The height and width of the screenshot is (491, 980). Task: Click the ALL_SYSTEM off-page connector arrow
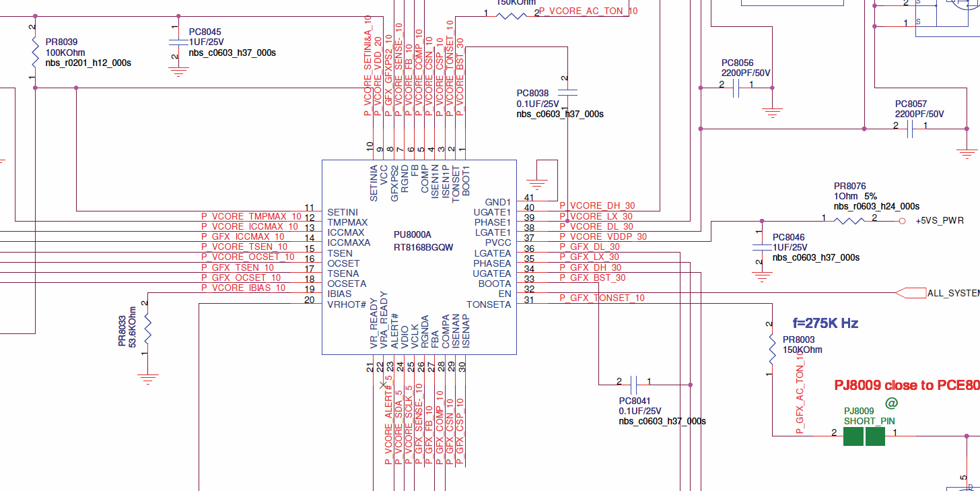click(x=910, y=293)
